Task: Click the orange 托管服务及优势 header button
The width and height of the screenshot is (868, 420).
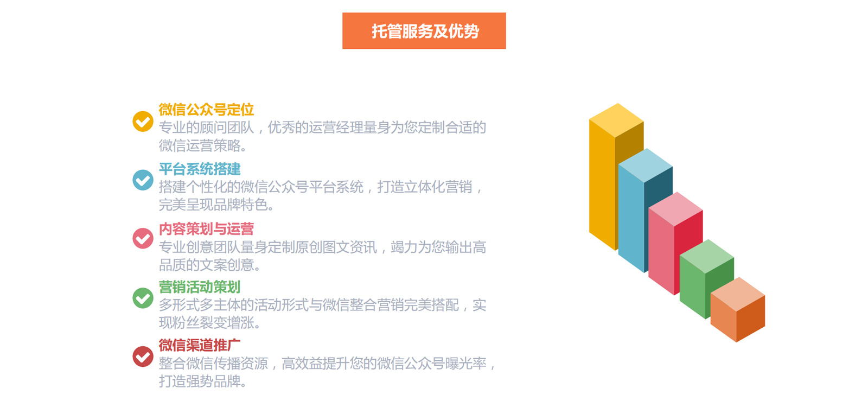Action: coord(424,31)
